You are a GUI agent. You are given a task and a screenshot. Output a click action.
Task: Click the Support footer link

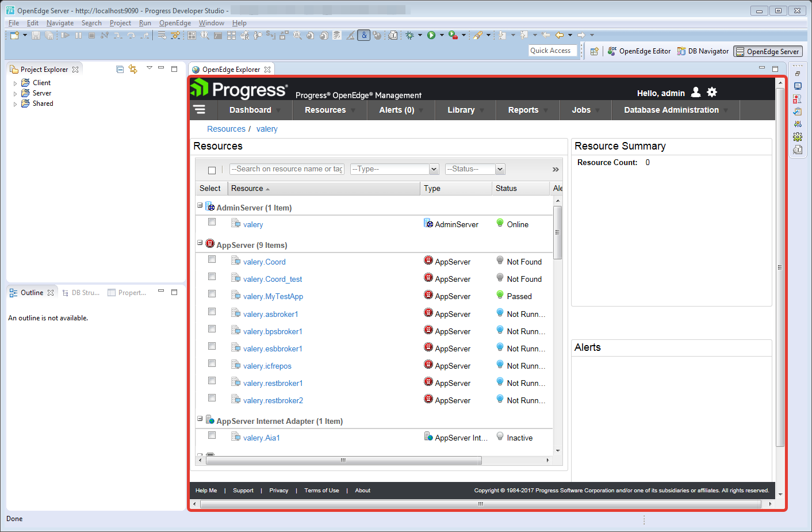pos(243,491)
